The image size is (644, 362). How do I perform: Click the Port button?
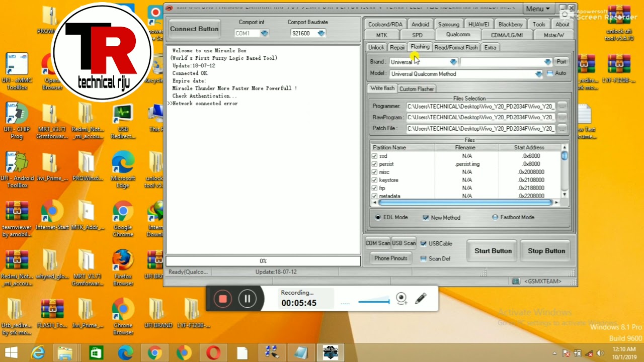[561, 62]
